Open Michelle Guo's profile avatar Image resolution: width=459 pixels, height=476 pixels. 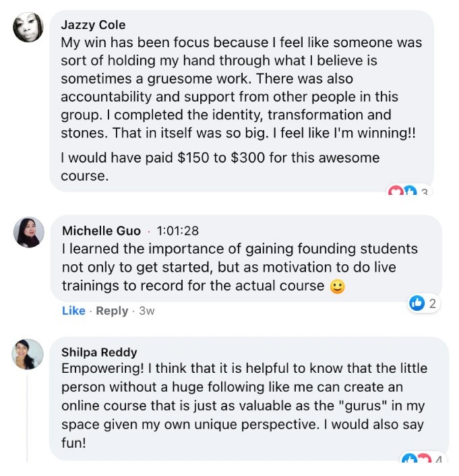pyautogui.click(x=29, y=232)
